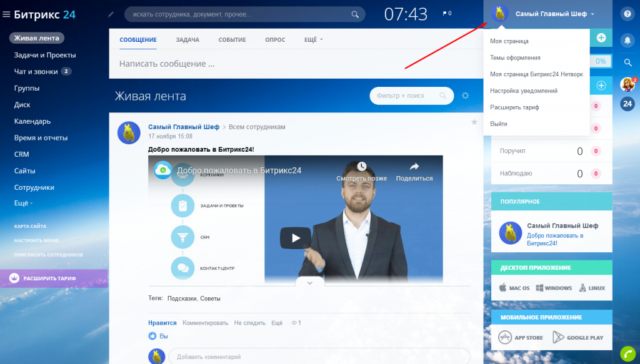
Task: Click Нравится under the post
Action: coord(162,323)
